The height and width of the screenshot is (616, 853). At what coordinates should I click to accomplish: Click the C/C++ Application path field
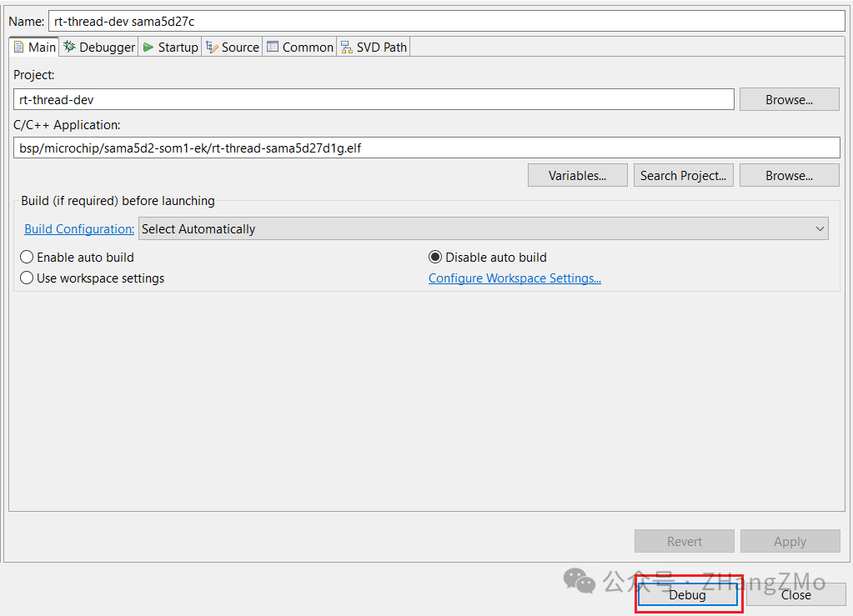coord(427,148)
